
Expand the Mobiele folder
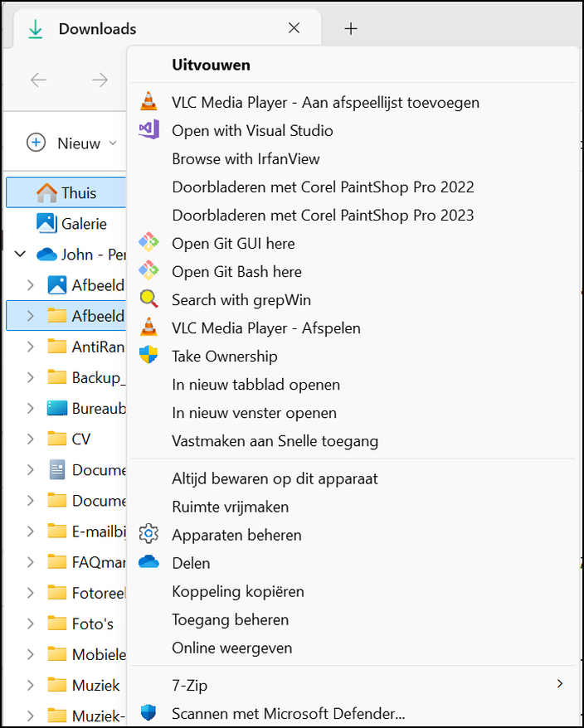[x=31, y=654]
